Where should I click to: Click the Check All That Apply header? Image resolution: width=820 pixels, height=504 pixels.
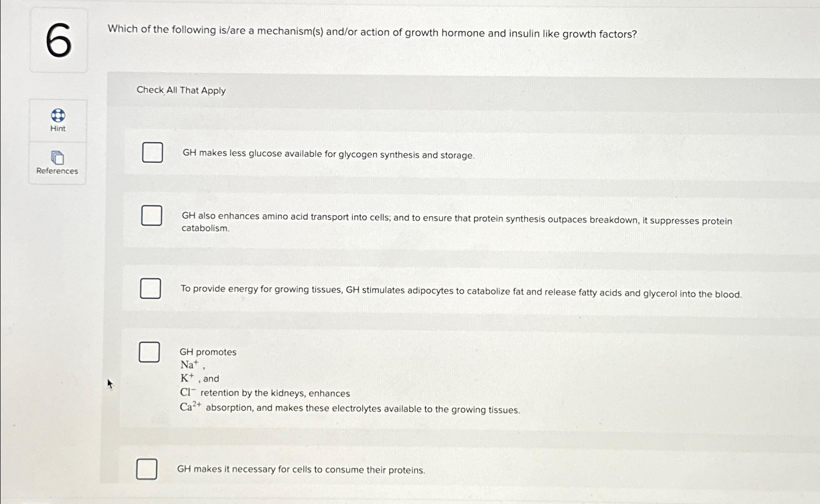[x=181, y=90]
